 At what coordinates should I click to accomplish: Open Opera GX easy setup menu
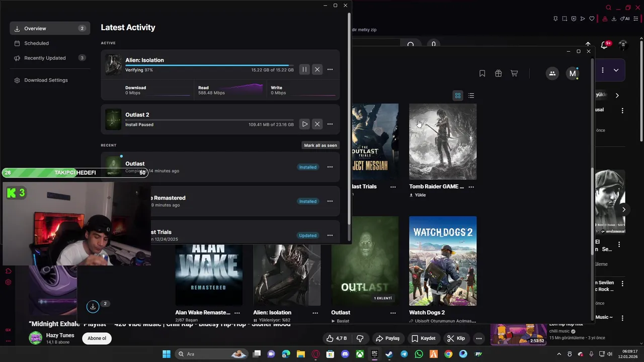coord(636,19)
